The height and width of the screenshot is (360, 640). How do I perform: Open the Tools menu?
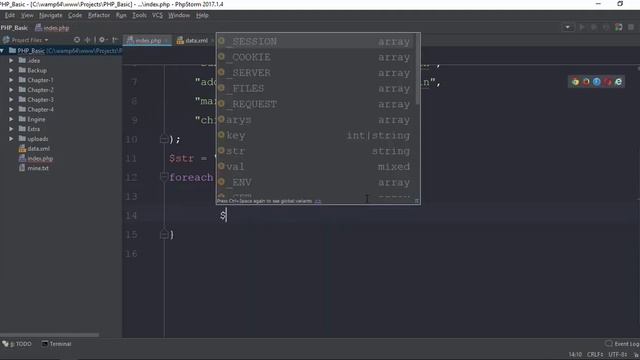click(x=139, y=16)
